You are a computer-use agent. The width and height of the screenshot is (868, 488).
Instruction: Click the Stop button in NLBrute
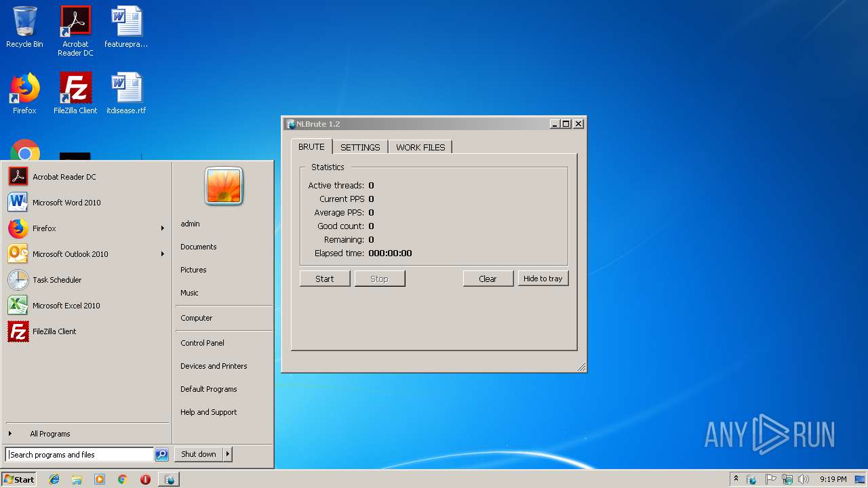pos(379,279)
